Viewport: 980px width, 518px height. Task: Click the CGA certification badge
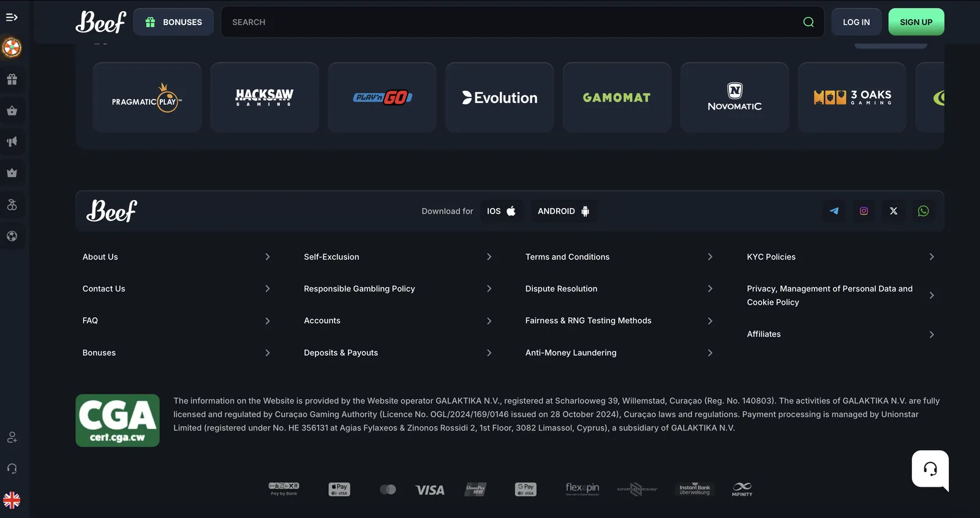click(118, 421)
